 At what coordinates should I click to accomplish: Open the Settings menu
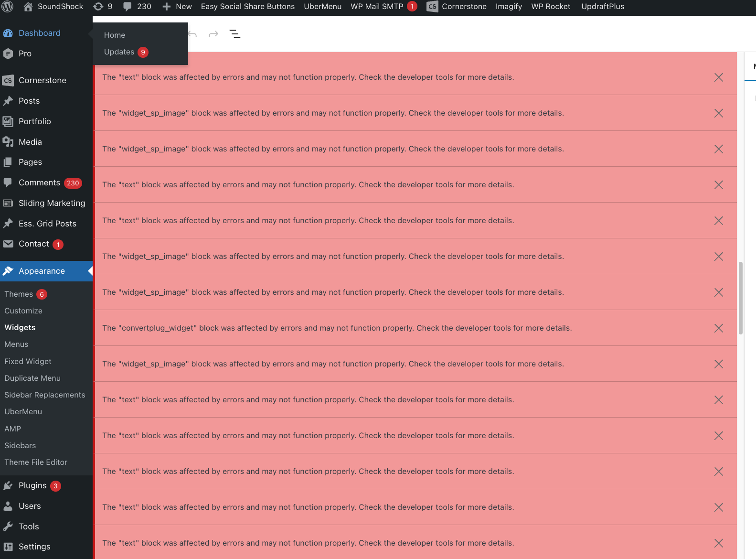point(34,547)
